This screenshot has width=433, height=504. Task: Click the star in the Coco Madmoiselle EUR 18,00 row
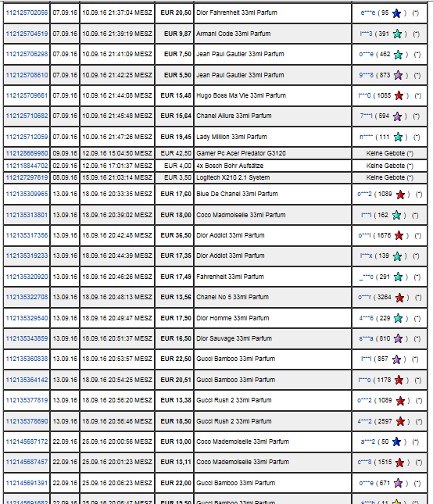click(397, 216)
